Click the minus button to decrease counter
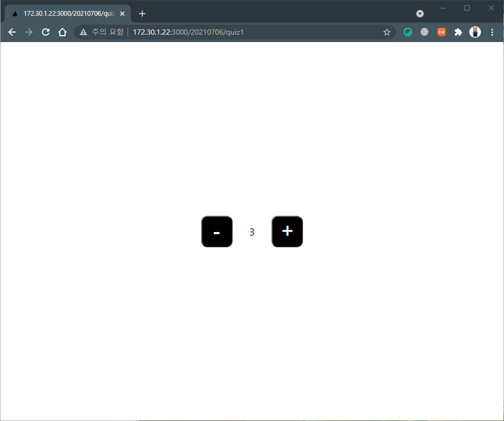Image resolution: width=504 pixels, height=421 pixels. (x=217, y=231)
